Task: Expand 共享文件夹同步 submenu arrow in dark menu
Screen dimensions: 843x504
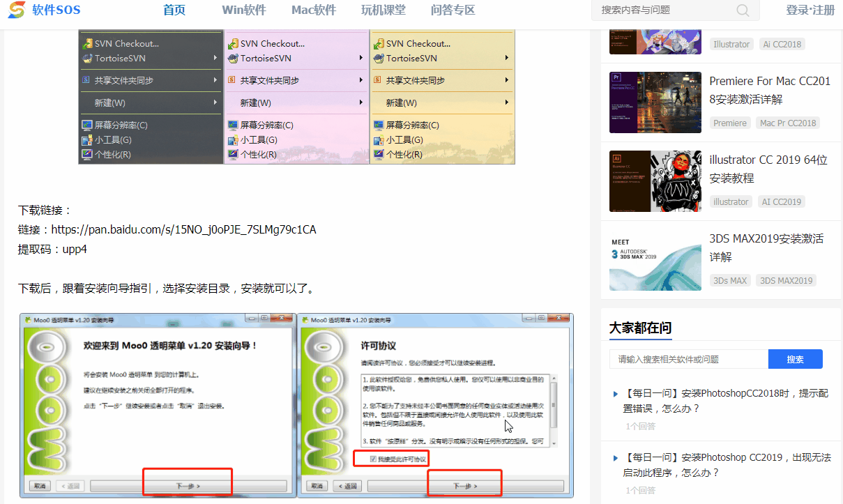Action: click(x=216, y=80)
